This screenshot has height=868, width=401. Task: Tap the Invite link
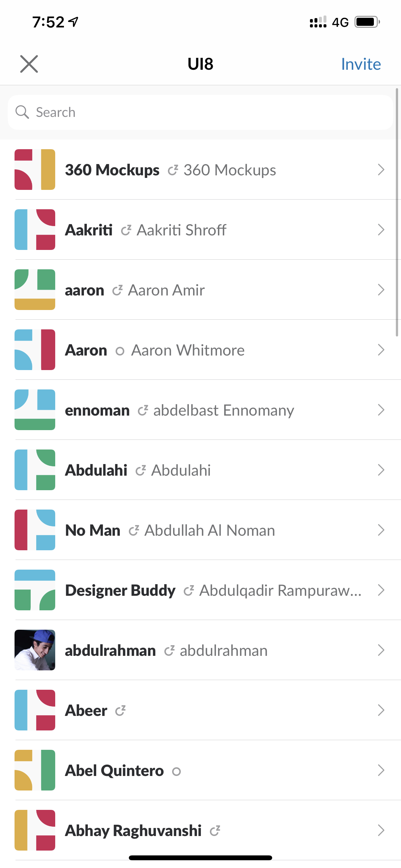[x=361, y=64]
